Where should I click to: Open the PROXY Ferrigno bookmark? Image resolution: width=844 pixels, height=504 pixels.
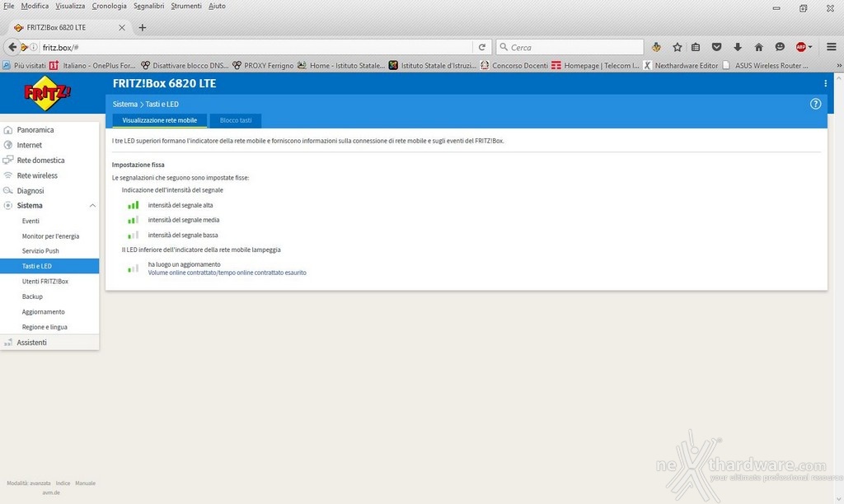click(x=263, y=66)
